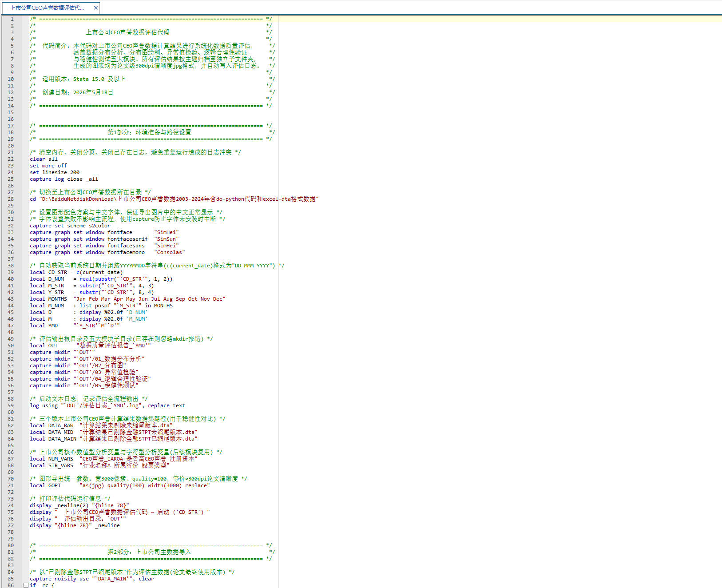Viewport: 722px width, 588px height.
Task: Click the 'set scheme s2color' line
Action: (70, 226)
